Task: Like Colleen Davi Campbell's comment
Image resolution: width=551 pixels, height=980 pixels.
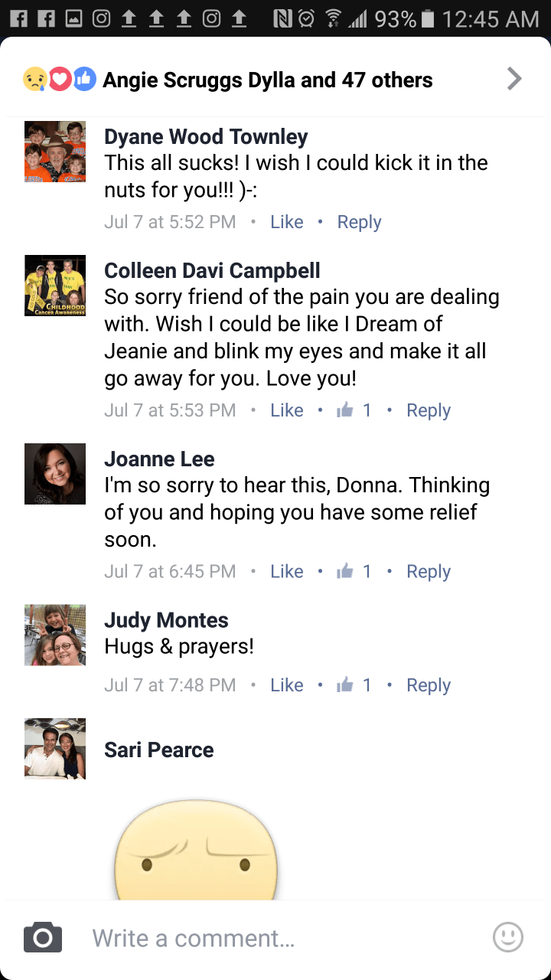Action: pos(287,410)
